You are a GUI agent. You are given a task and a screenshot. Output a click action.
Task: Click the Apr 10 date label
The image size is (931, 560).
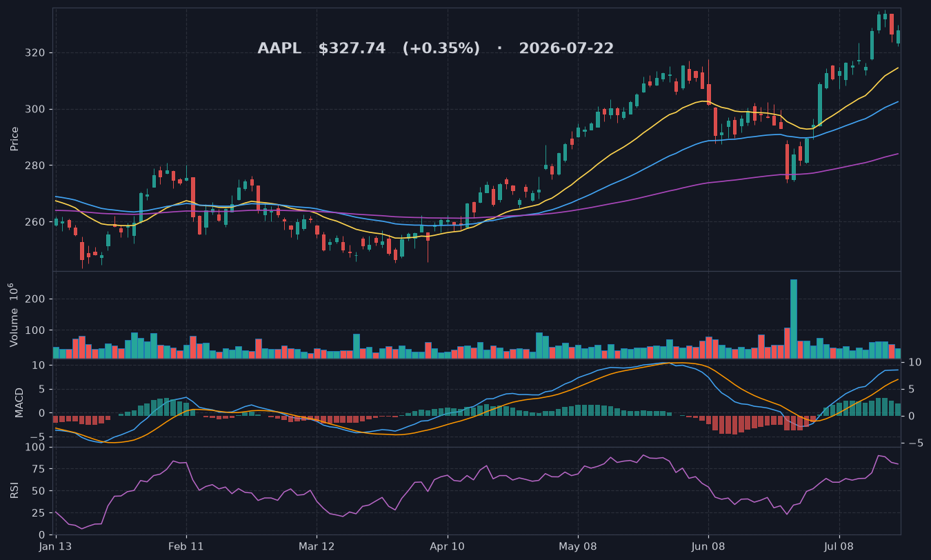448,546
